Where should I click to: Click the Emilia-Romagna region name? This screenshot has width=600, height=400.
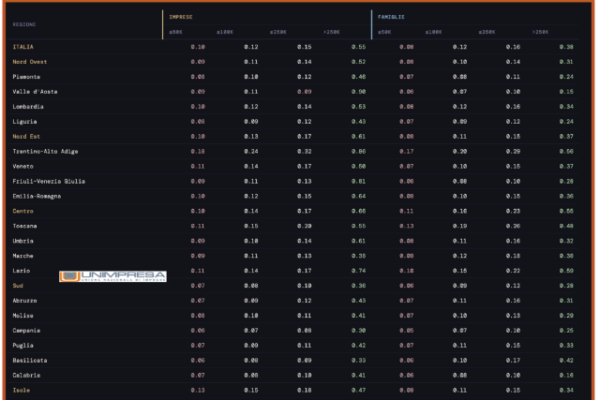click(37, 196)
